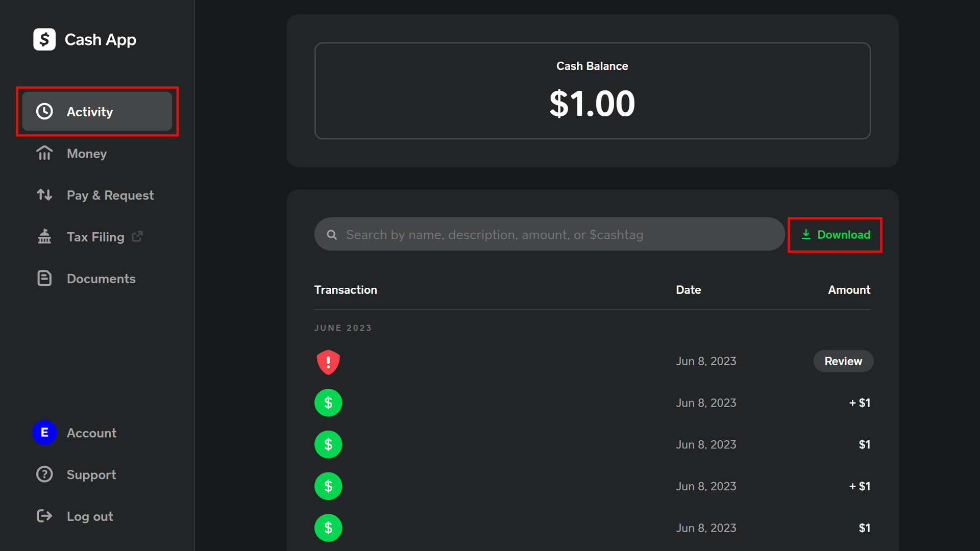Go to Money page from sidebar

(x=86, y=154)
